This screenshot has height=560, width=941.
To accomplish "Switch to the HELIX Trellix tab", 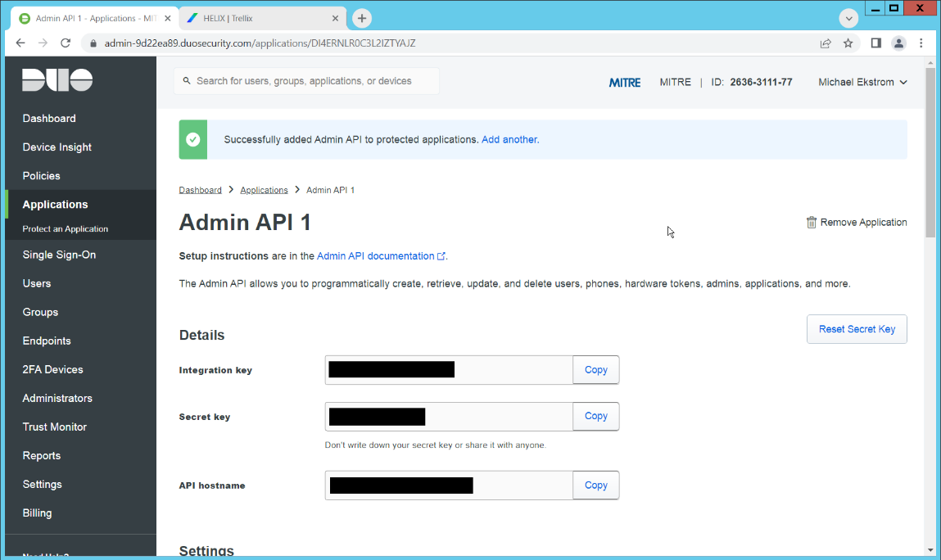I will (x=262, y=18).
